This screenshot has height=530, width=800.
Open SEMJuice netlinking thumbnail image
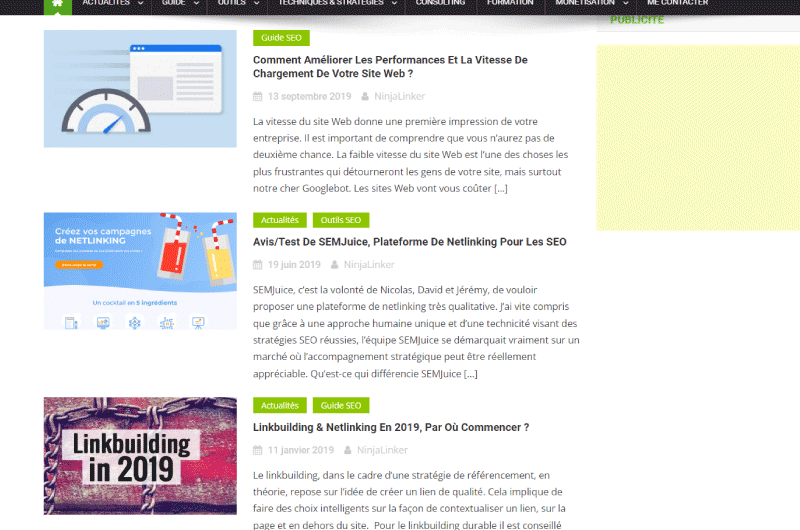(x=140, y=271)
